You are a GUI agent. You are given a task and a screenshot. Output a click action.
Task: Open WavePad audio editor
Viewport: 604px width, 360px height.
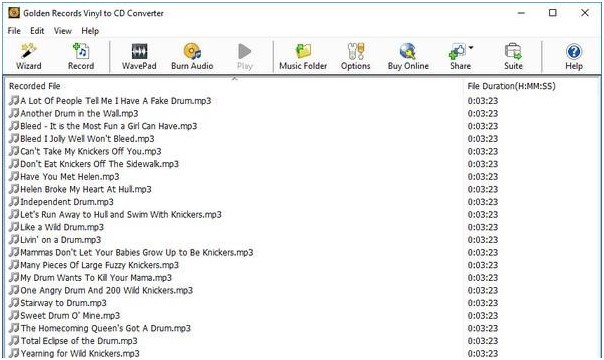[139, 57]
